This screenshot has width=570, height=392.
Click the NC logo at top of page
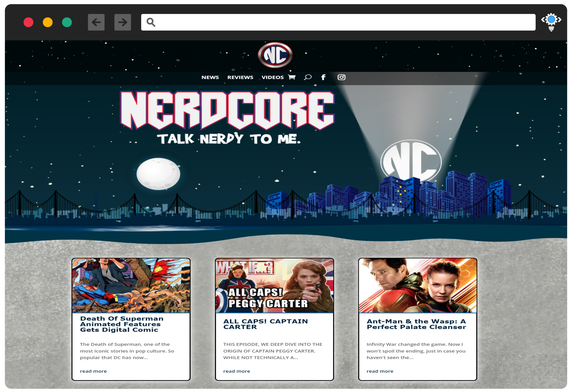point(275,55)
